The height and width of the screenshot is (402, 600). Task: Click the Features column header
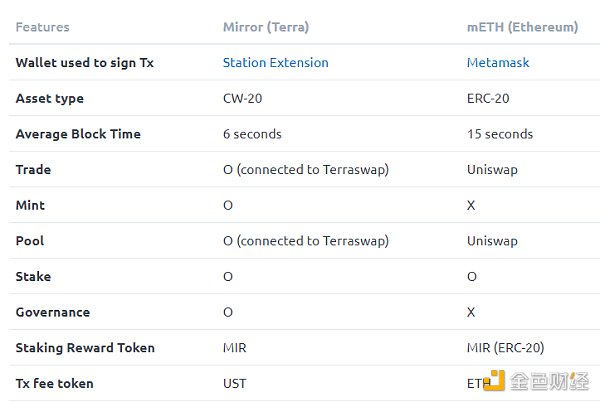click(x=43, y=27)
